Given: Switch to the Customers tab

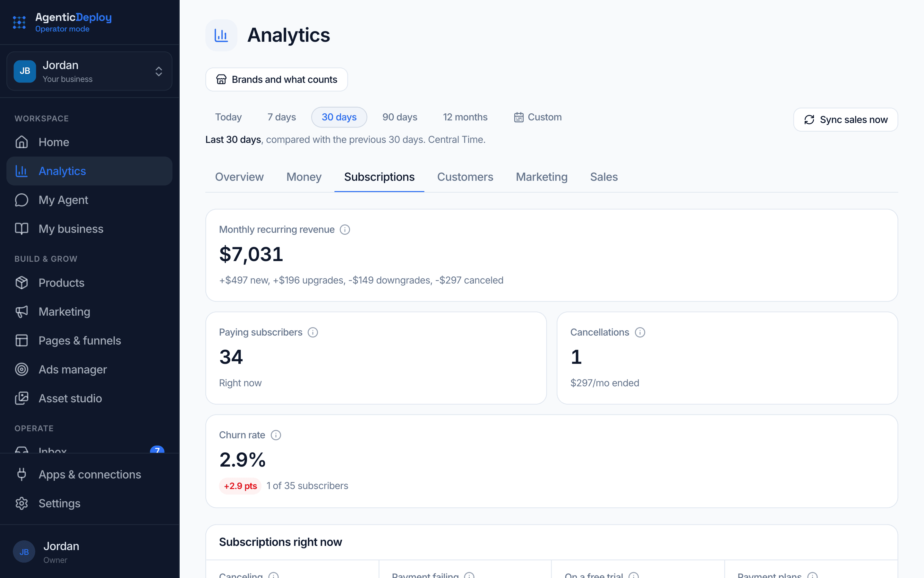Looking at the screenshot, I should coord(465,177).
